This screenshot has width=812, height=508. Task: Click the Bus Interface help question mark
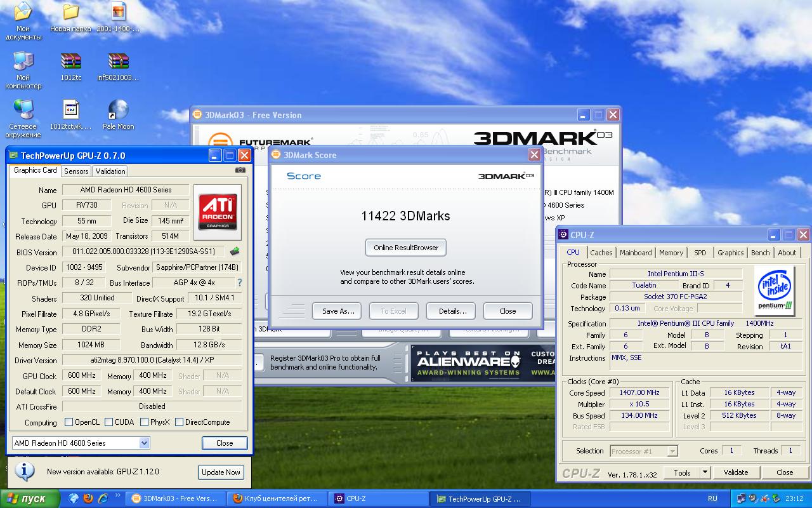(x=240, y=283)
